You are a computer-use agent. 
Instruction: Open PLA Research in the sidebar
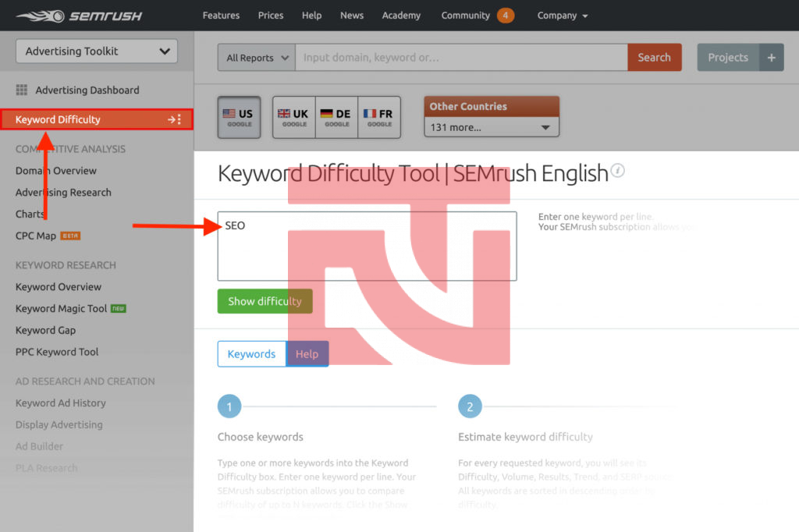click(x=46, y=468)
